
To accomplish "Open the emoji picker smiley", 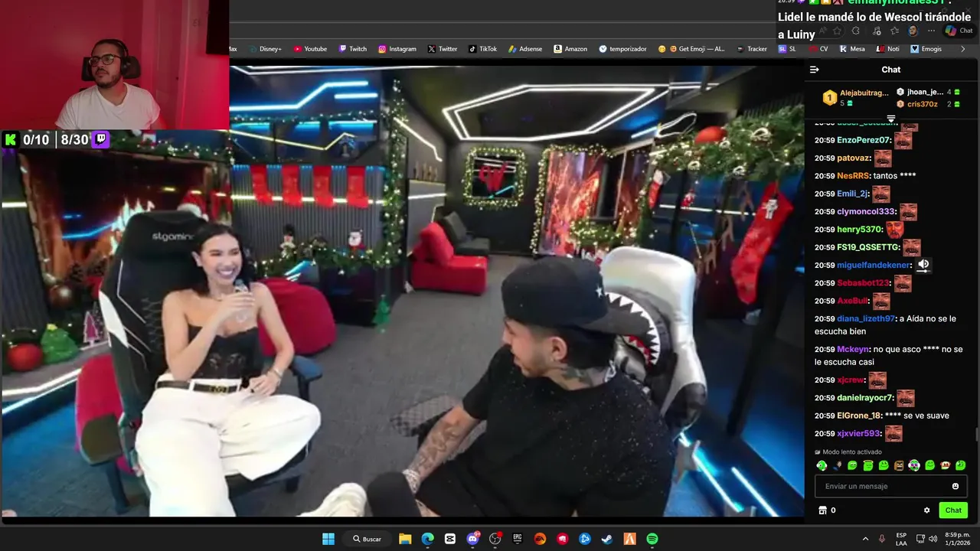I will coord(955,486).
